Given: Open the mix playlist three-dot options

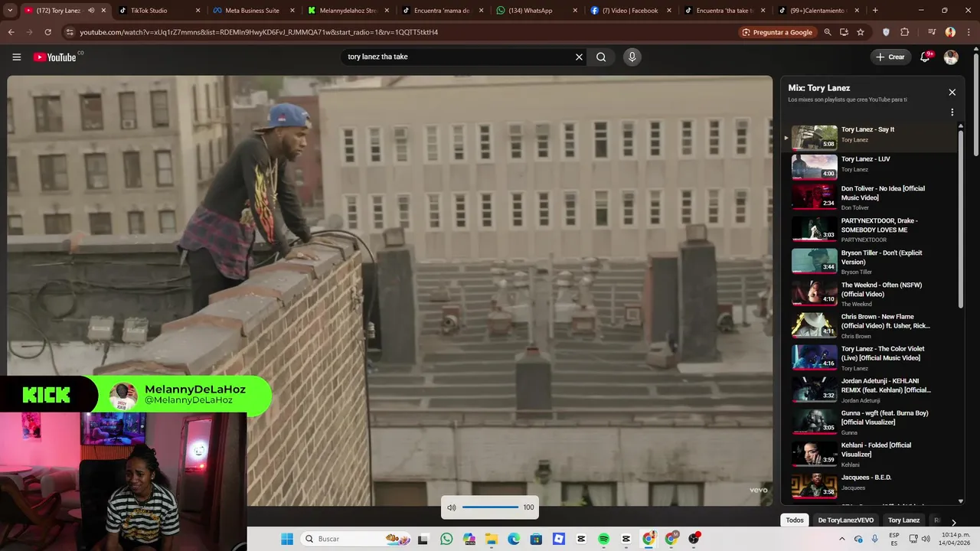Looking at the screenshot, I should (x=952, y=112).
